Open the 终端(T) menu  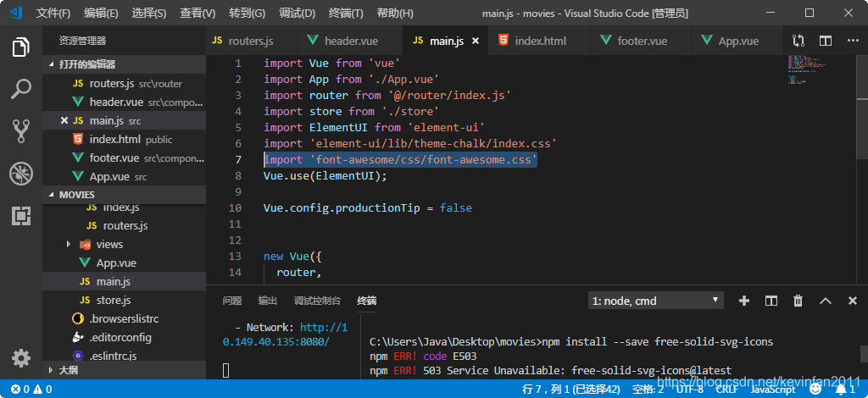pos(346,13)
